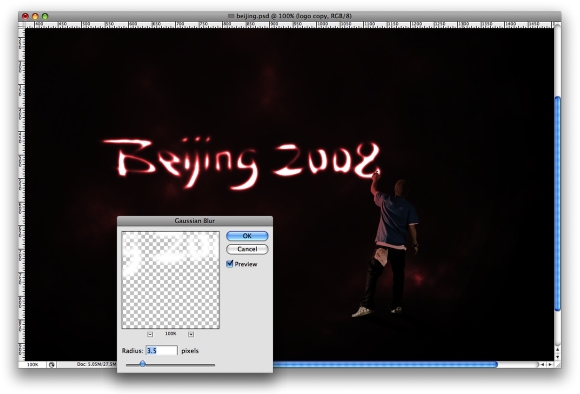Click the yellow minimize window button

coord(35,16)
